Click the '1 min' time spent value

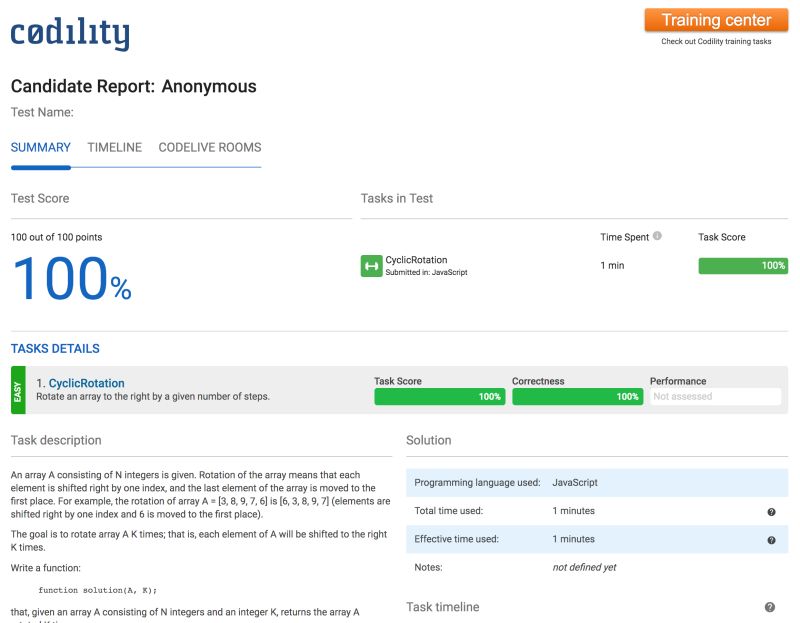(x=612, y=265)
